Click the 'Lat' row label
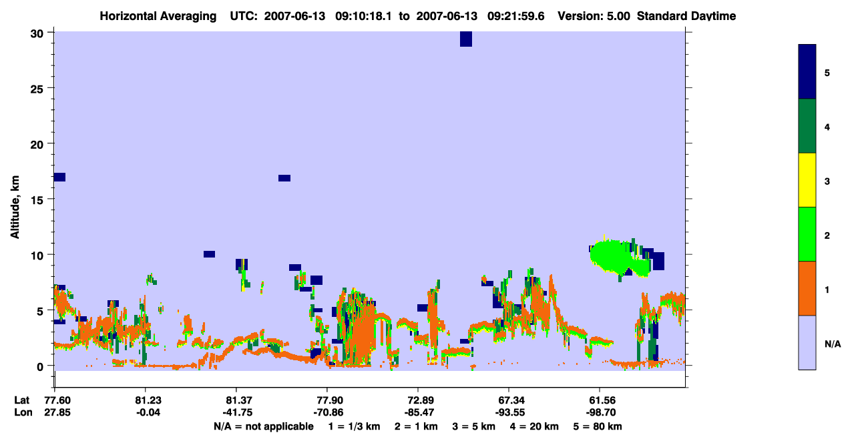Image resolution: width=868 pixels, height=445 pixels. (22, 400)
